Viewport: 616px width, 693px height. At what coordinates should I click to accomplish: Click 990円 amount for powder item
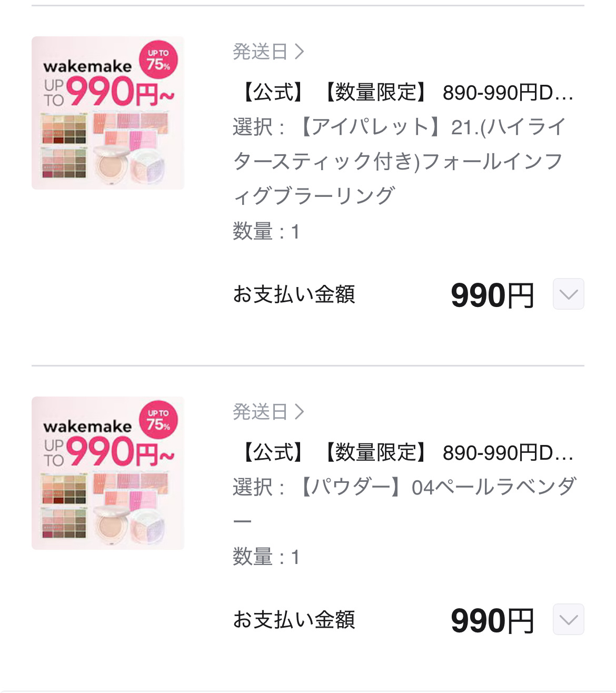pos(492,620)
